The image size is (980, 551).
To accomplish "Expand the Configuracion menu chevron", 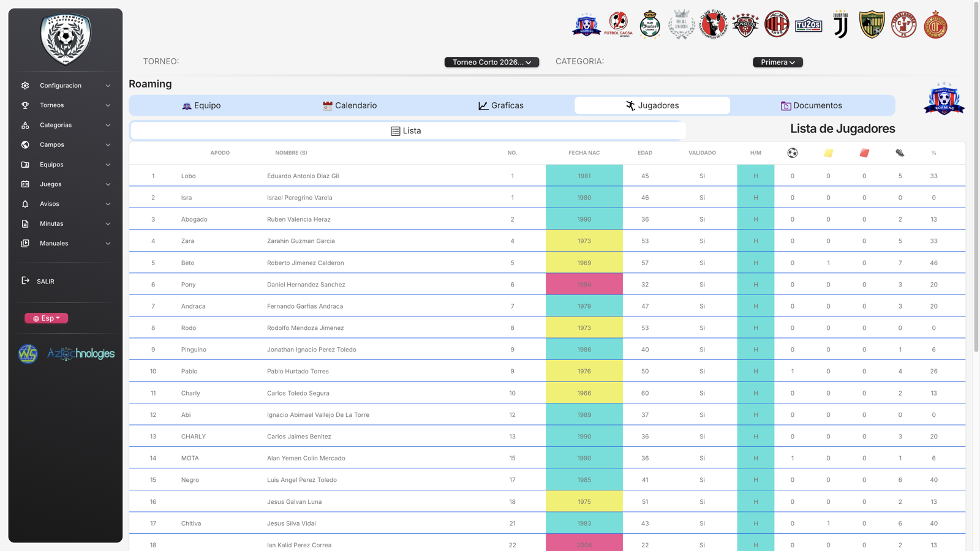I will (108, 86).
